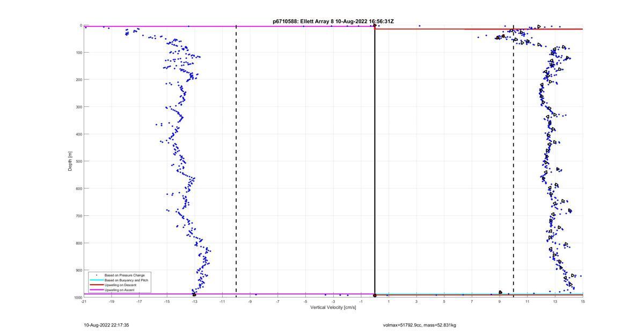This screenshot has height=334, width=644.
Task: Click the velocity tick label '-17'
Action: click(x=139, y=302)
